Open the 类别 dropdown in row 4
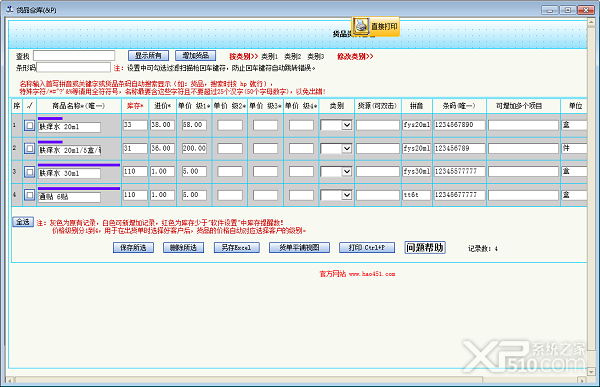The height and width of the screenshot is (387, 600). click(x=347, y=195)
